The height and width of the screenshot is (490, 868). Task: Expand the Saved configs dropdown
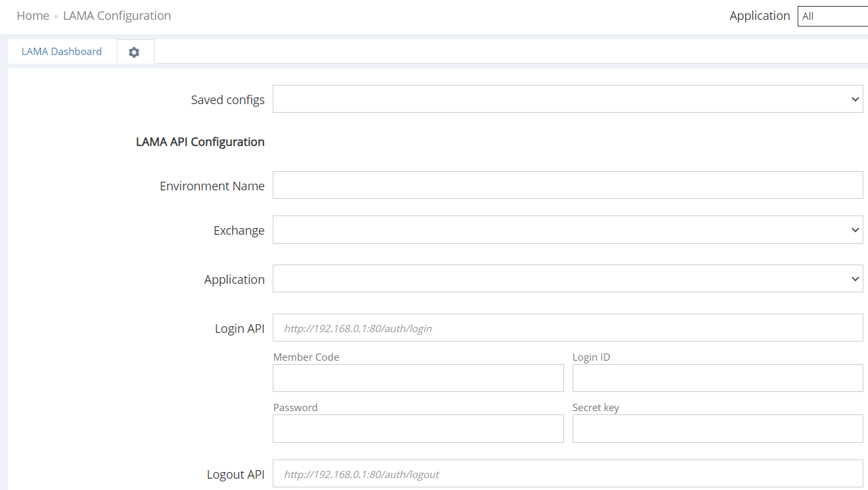567,99
